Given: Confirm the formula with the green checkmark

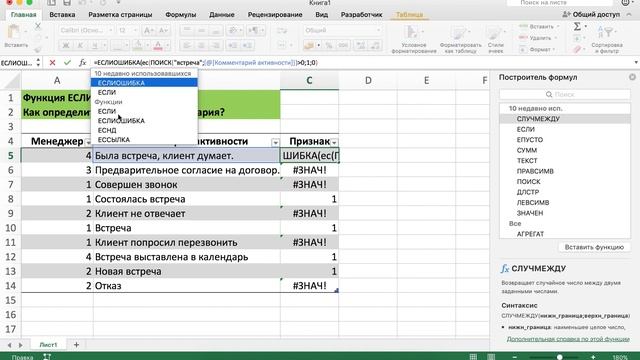Looking at the screenshot, I should pyautogui.click(x=67, y=63).
